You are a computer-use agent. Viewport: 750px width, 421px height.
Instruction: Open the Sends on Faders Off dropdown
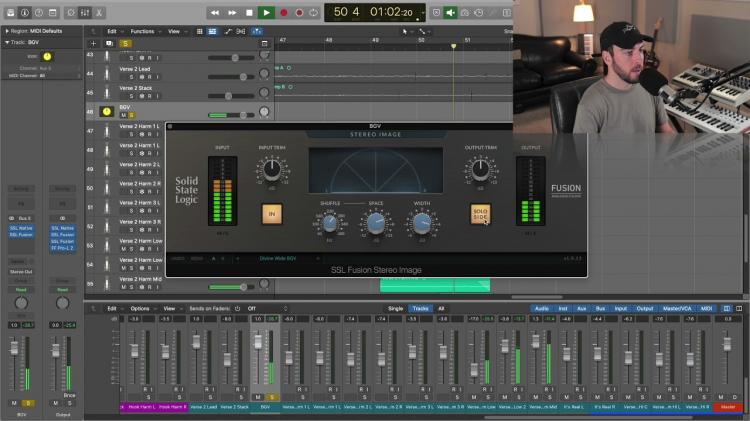click(x=267, y=309)
